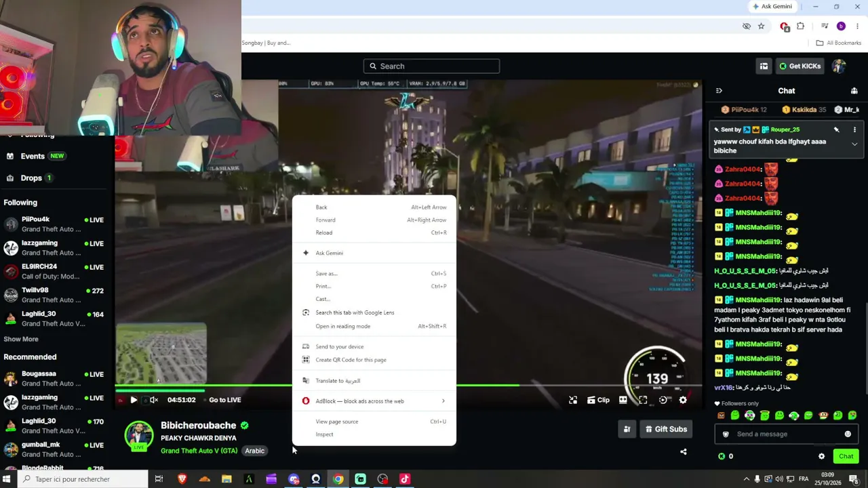Show more followed channels
868x488 pixels.
point(21,339)
